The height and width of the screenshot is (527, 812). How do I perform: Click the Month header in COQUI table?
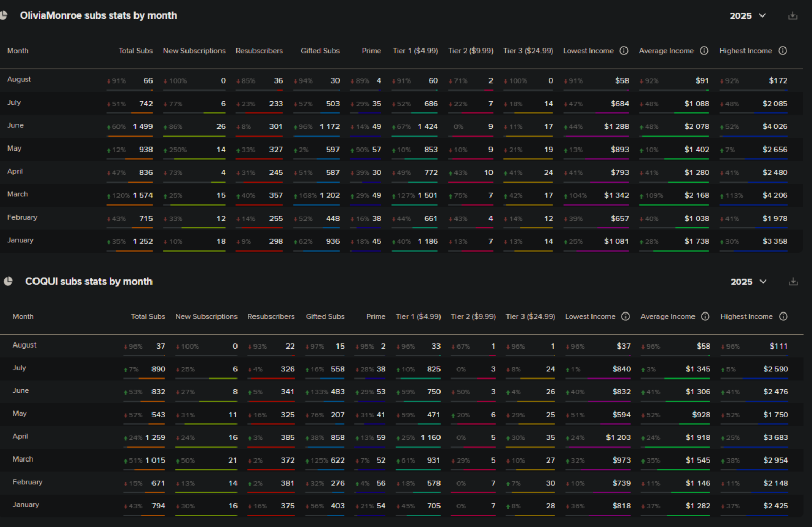(x=23, y=316)
